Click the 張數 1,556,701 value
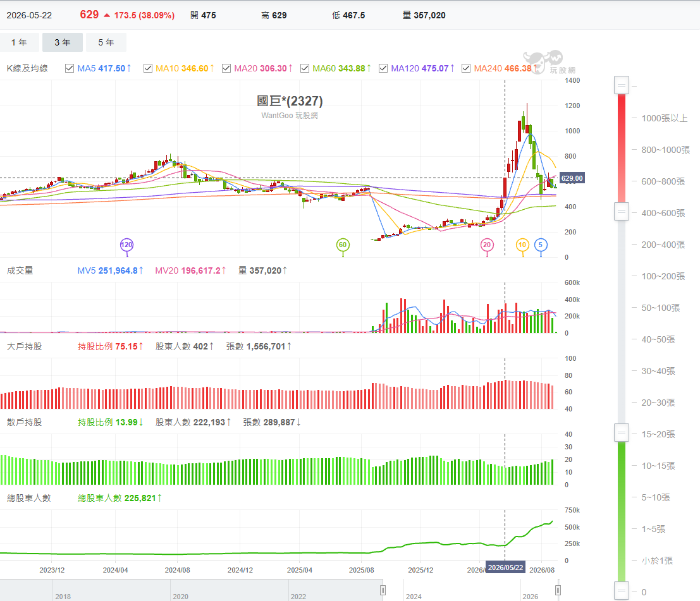Screen dimensions: 700x601 pyautogui.click(x=259, y=347)
